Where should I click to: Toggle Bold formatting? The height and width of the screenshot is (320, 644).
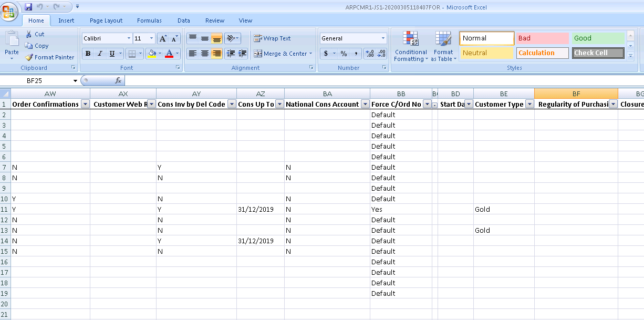[x=88, y=54]
